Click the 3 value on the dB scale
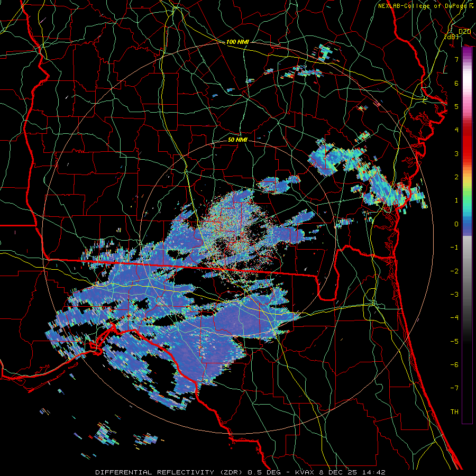Screen dimensions: 476x476 click(456, 153)
